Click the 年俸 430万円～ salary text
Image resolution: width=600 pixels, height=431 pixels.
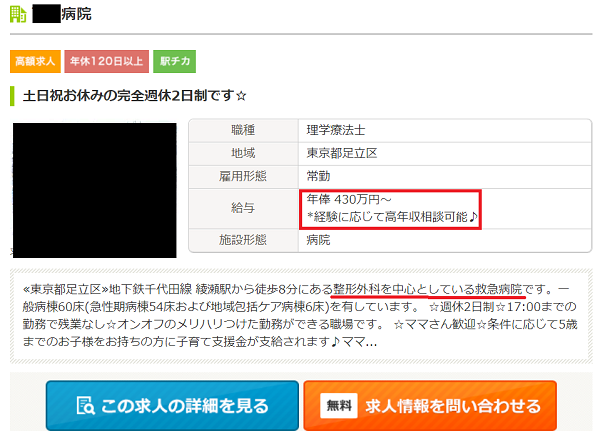pos(349,199)
